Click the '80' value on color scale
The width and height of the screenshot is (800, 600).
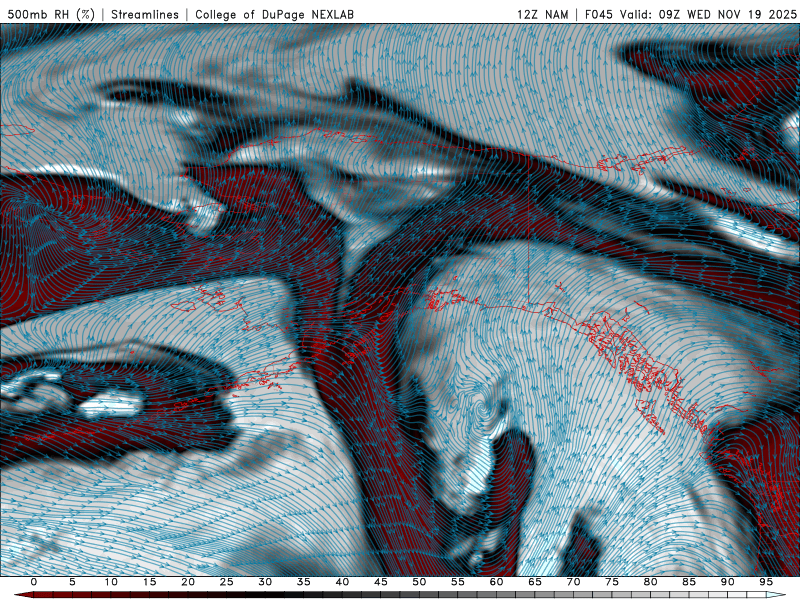[x=651, y=582]
